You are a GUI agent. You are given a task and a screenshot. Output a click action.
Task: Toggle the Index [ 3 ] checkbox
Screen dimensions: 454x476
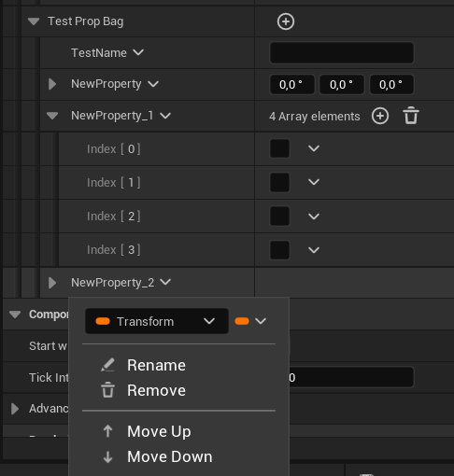coord(279,249)
